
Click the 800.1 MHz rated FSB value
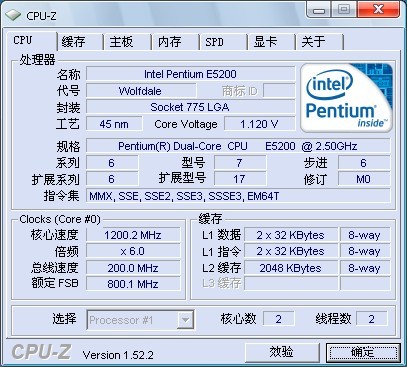[x=133, y=284]
